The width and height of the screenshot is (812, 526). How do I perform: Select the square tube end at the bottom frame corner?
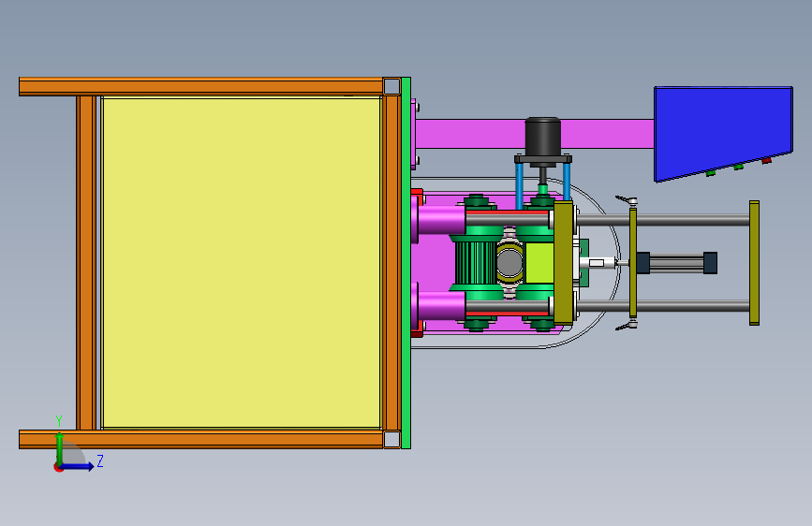pos(391,439)
